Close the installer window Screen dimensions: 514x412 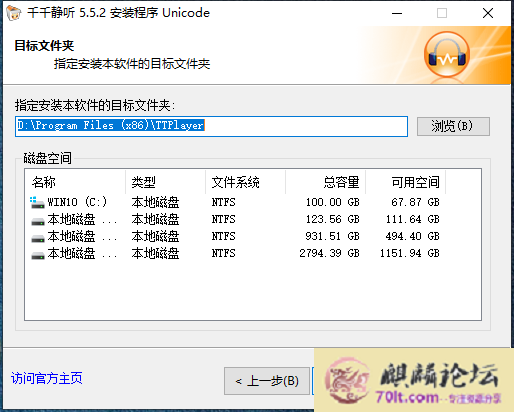488,13
